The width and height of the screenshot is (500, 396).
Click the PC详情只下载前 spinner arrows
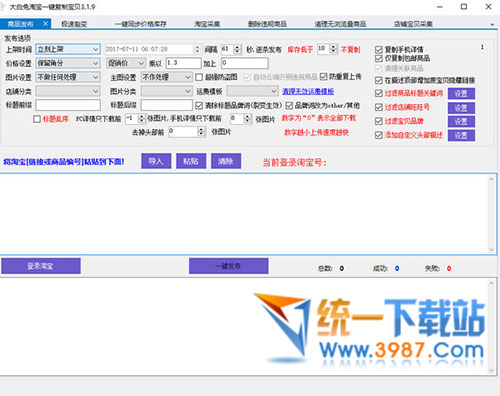coord(141,118)
